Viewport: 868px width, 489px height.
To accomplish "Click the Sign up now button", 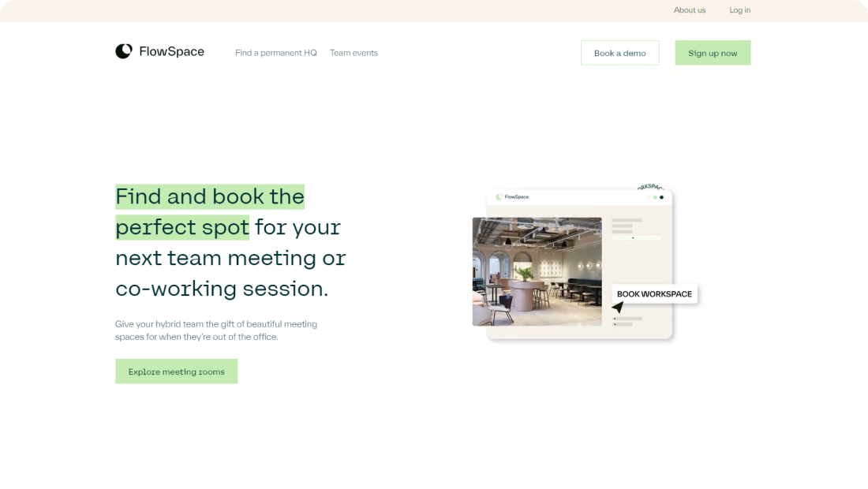I will (x=713, y=53).
